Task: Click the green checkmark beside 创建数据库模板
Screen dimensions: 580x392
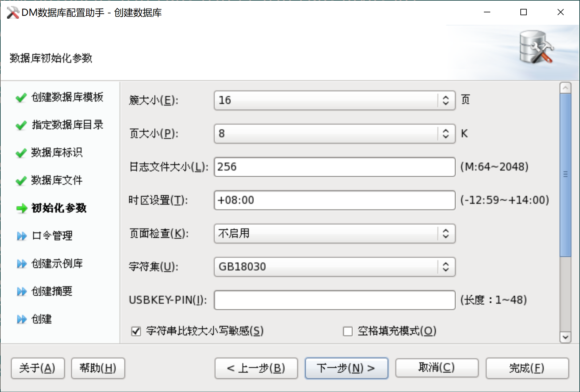Action: 21,98
